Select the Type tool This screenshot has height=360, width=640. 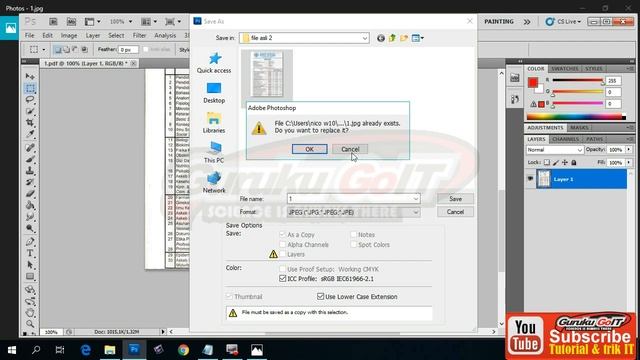[x=30, y=253]
